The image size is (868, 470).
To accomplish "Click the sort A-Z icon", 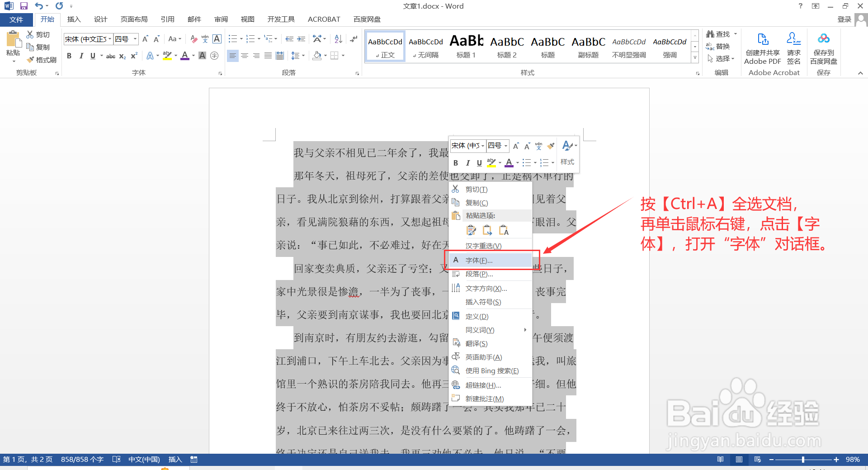I will click(338, 39).
